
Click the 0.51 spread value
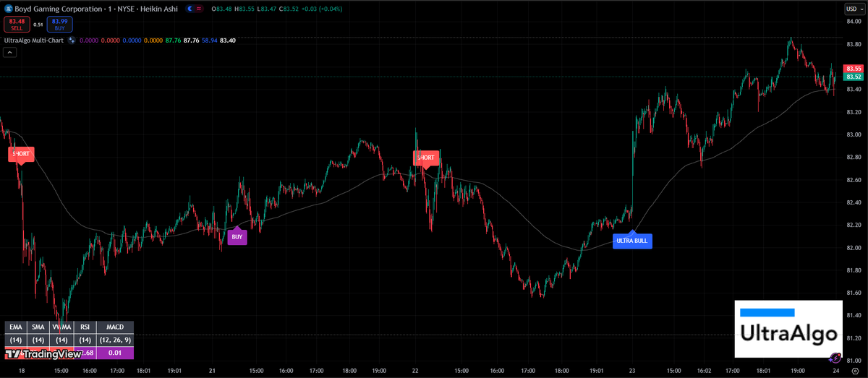(38, 24)
